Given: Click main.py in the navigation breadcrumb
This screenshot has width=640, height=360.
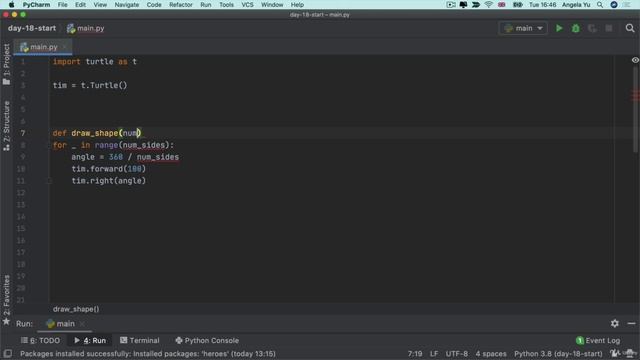Looking at the screenshot, I should 86,28.
